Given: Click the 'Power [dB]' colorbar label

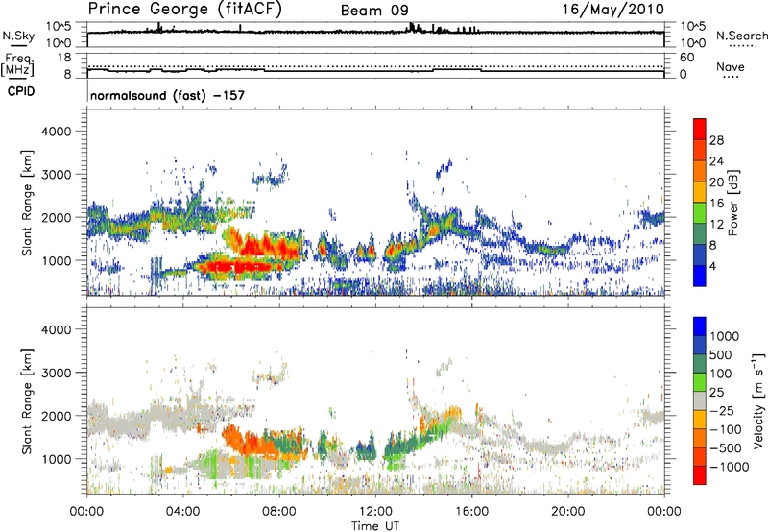Looking at the screenshot, I should point(732,203).
